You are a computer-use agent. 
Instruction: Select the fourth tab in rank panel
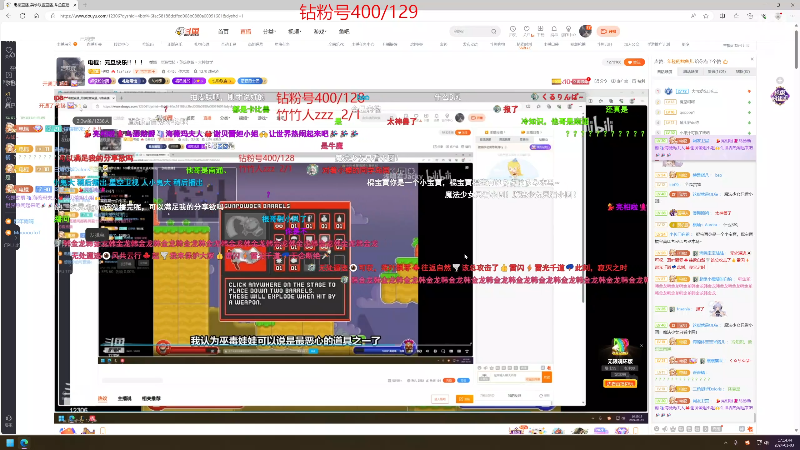[742, 72]
